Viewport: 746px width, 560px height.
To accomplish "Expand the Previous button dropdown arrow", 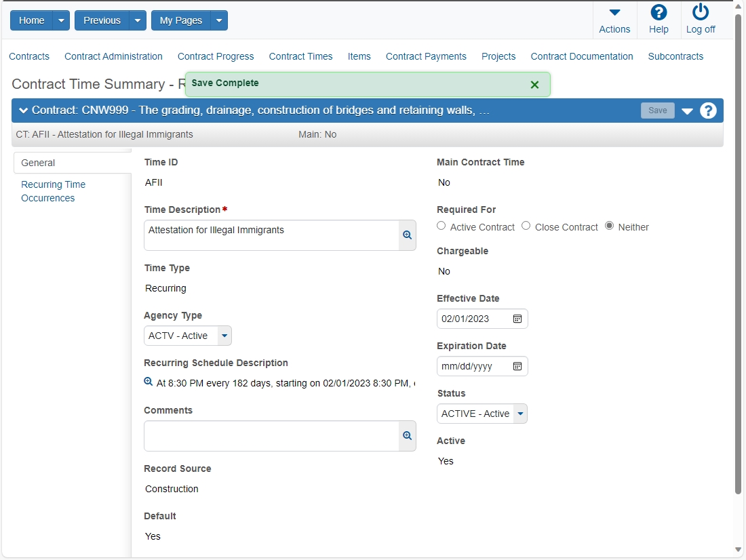I will pyautogui.click(x=138, y=20).
